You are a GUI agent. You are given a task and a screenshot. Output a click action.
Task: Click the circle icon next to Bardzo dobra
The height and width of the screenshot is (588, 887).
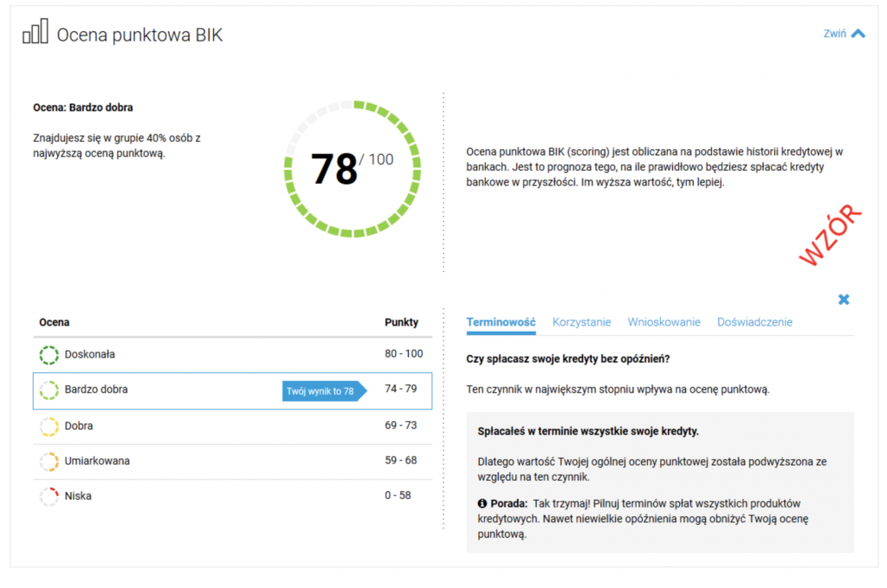pyautogui.click(x=49, y=390)
